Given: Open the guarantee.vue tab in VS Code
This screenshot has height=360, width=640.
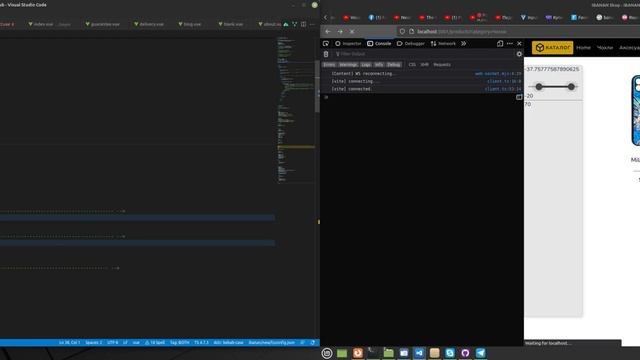Looking at the screenshot, I should 102,24.
